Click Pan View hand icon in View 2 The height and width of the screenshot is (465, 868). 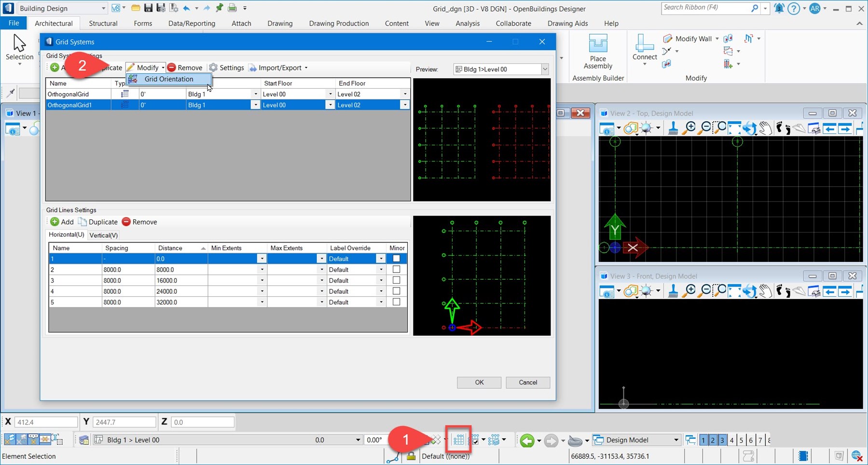tap(765, 128)
